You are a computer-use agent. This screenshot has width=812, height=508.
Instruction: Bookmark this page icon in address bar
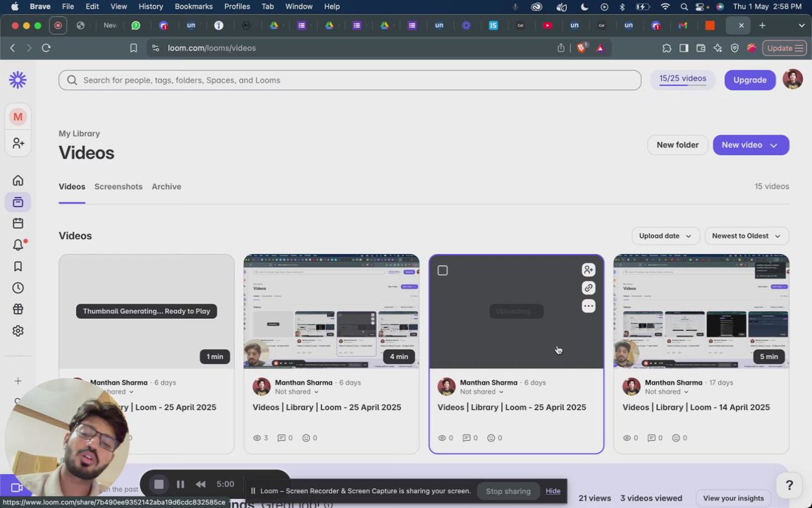click(x=134, y=48)
